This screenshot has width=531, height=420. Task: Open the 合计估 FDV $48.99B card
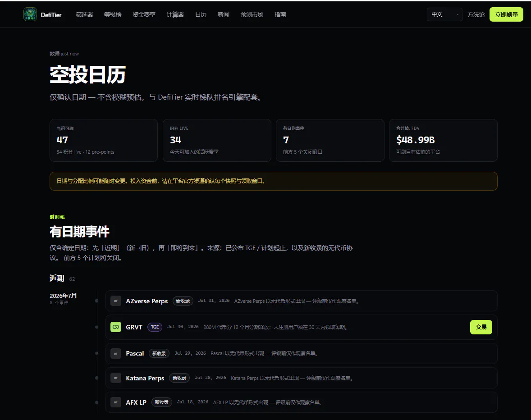(443, 140)
